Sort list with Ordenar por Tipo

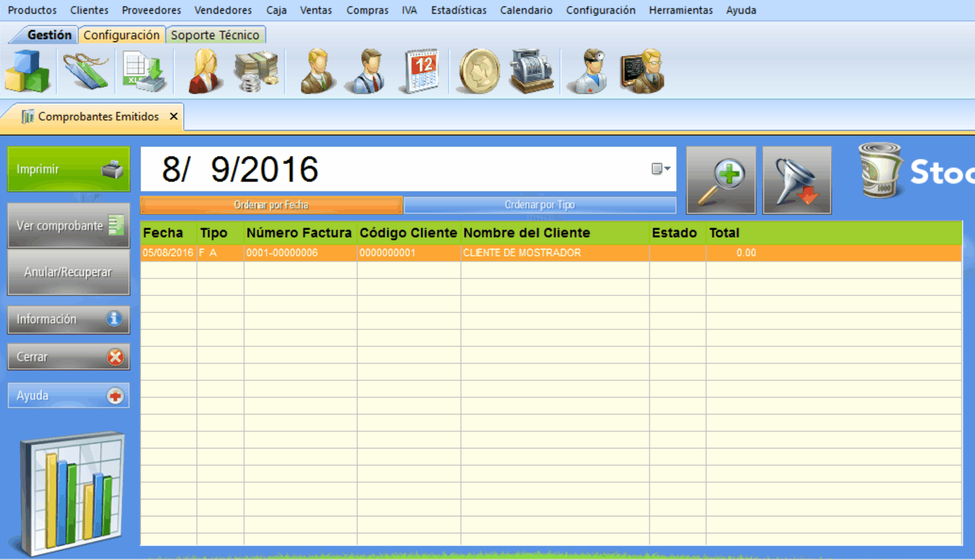point(540,205)
